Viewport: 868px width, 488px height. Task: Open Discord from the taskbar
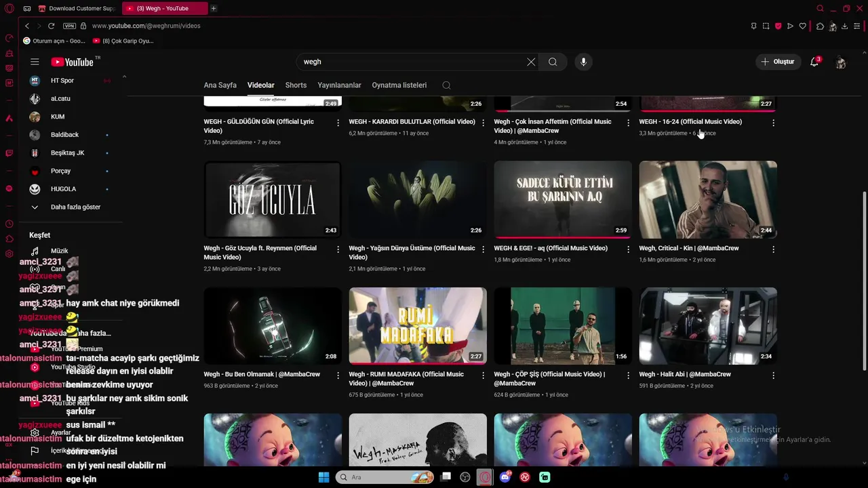(505, 477)
